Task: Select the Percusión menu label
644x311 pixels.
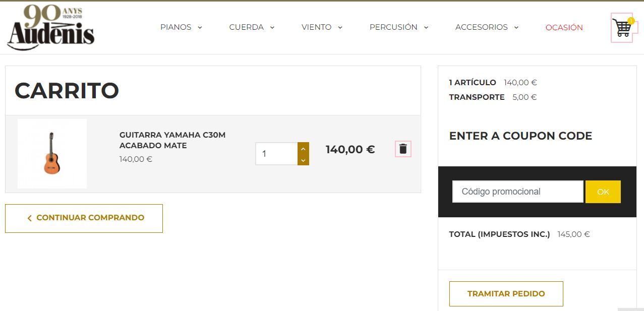Action: point(393,27)
